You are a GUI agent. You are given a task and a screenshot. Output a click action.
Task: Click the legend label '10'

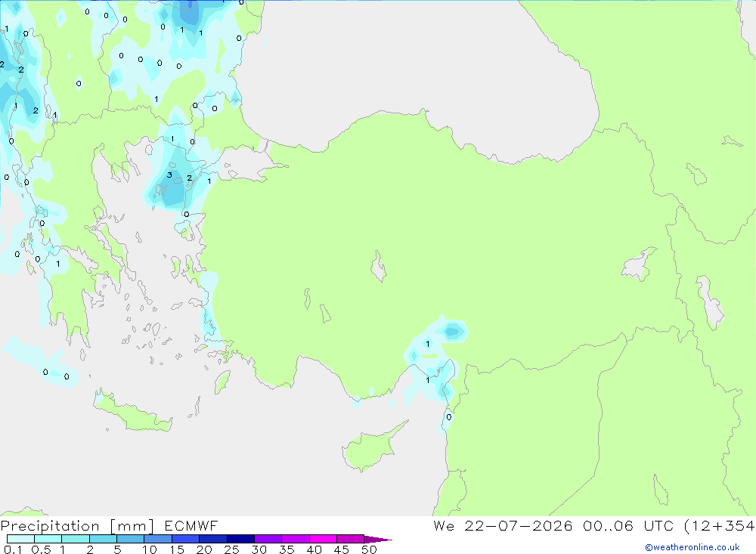coord(150,549)
